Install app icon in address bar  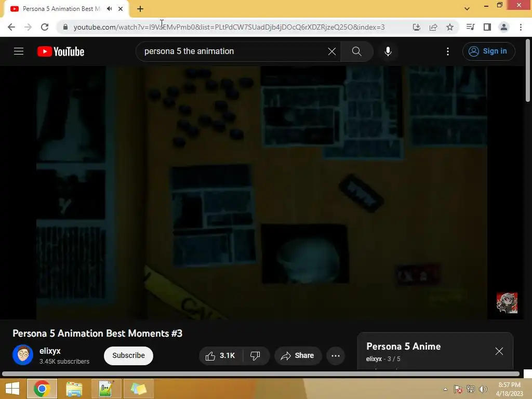[x=416, y=27]
